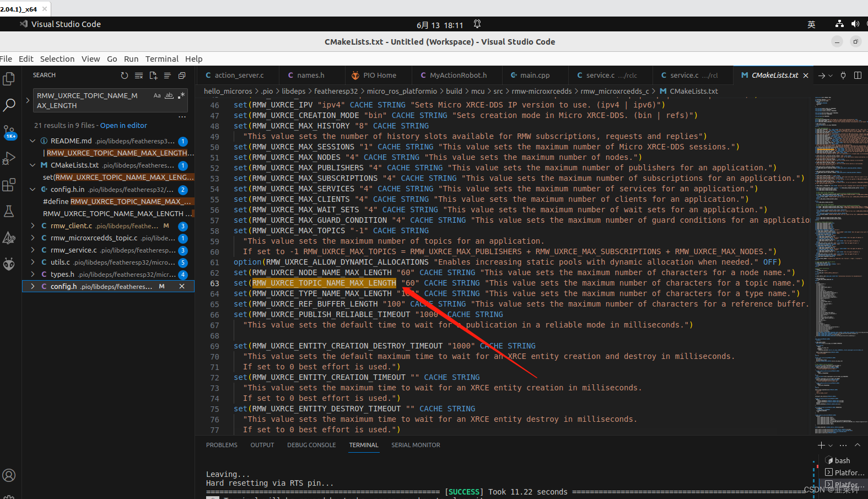Open the Selection menu
The height and width of the screenshot is (499, 868).
[57, 59]
